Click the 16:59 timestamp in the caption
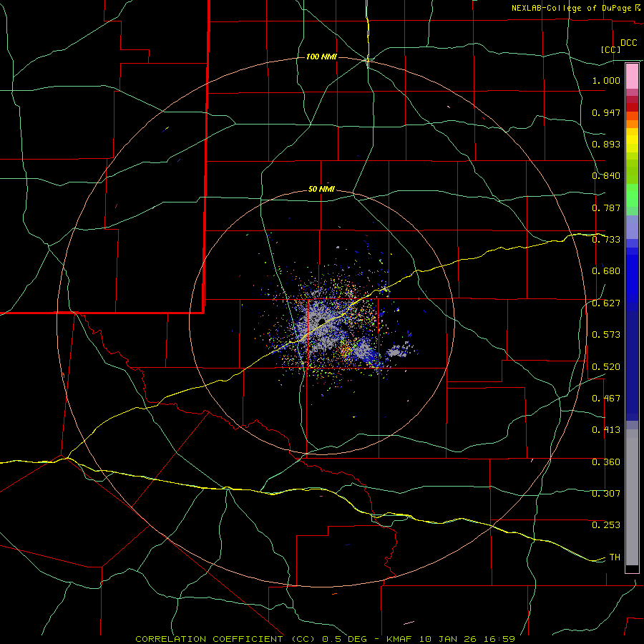Viewport: 644px width, 644px height. coord(499,639)
